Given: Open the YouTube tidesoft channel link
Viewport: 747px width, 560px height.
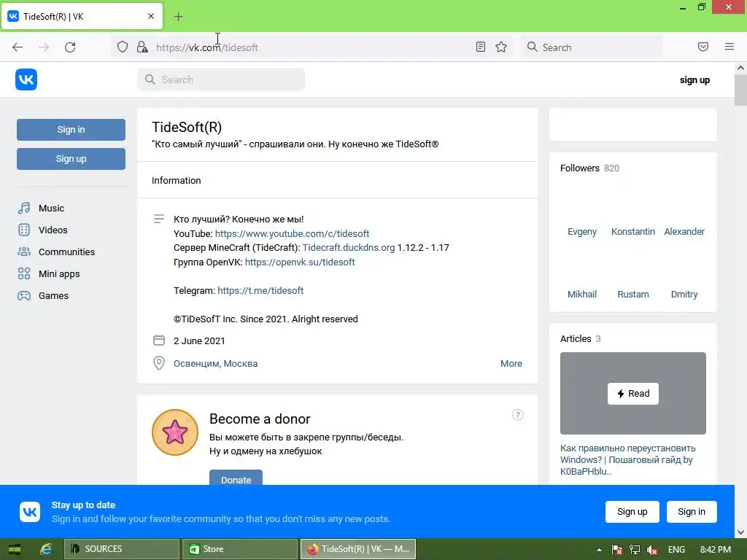Looking at the screenshot, I should 292,234.
